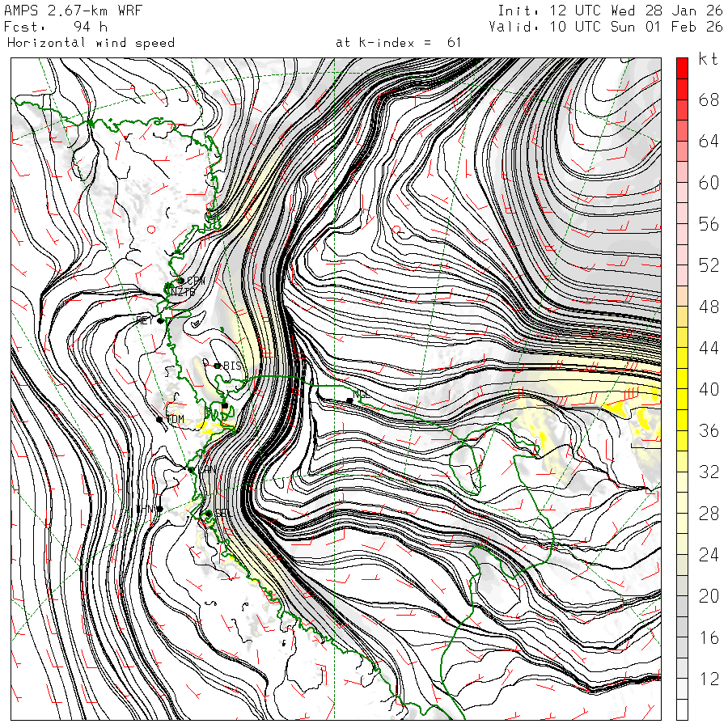728x728 pixels.
Task: Click the THN station marker dot
Action: pos(159,509)
